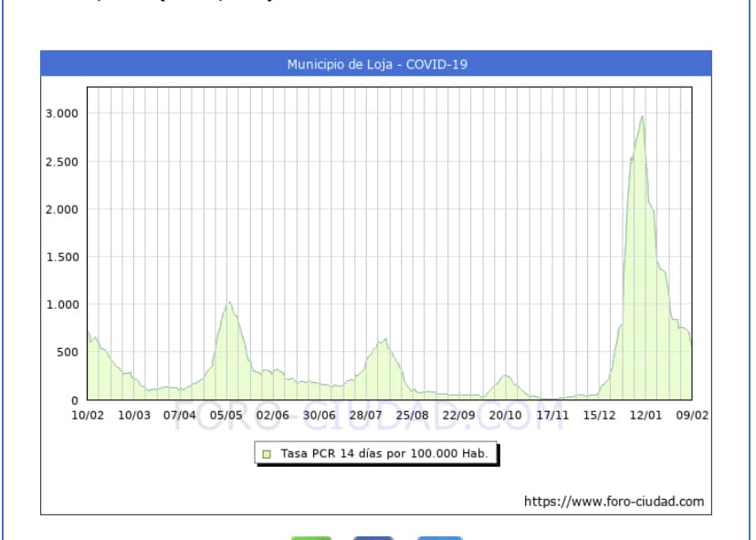This screenshot has width=756, height=540.
Task: Click the green share button below the chart
Action: (311, 536)
